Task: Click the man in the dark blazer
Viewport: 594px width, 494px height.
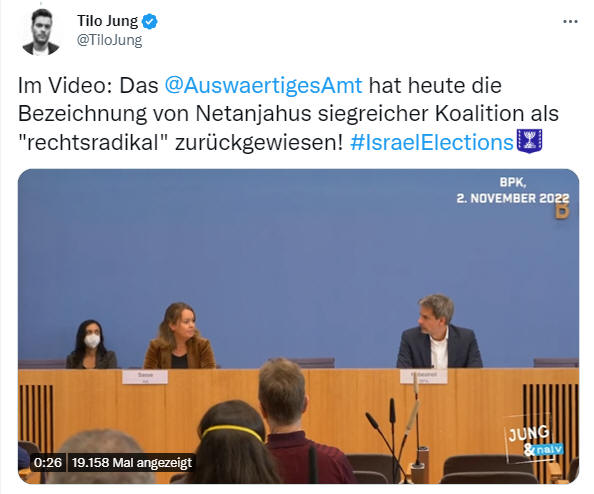Action: pos(439,331)
